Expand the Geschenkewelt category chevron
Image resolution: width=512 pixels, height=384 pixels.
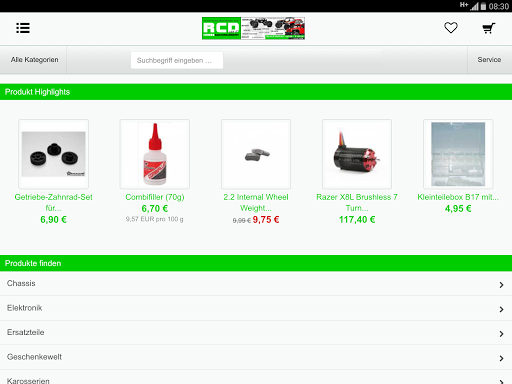(x=501, y=358)
